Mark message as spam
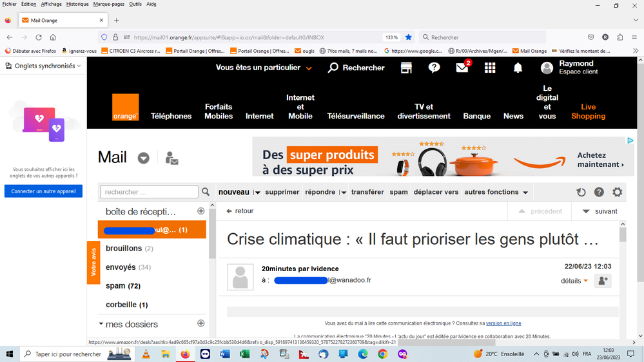The image size is (644, 362). (x=399, y=192)
